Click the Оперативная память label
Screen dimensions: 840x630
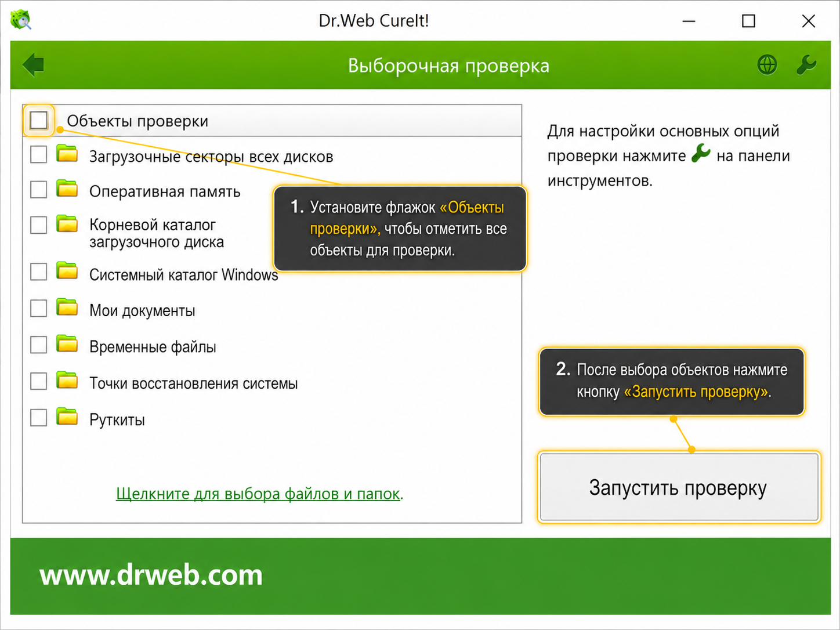(165, 191)
